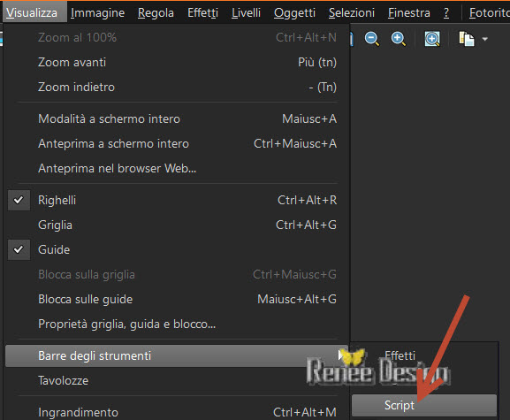Click the fit-to-window zoom icon
Screen dimensions: 510x420
[x=432, y=39]
